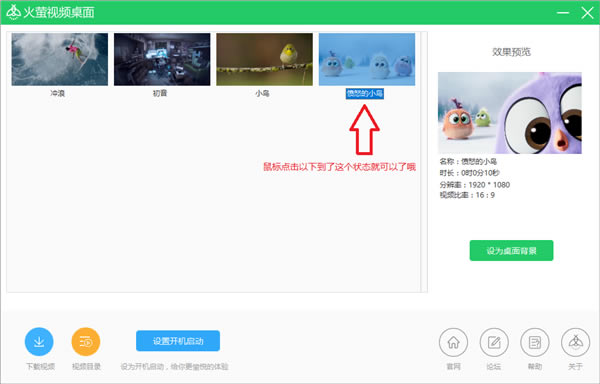Open the About firefly icon
Image resolution: width=600 pixels, height=384 pixels.
[x=575, y=342]
